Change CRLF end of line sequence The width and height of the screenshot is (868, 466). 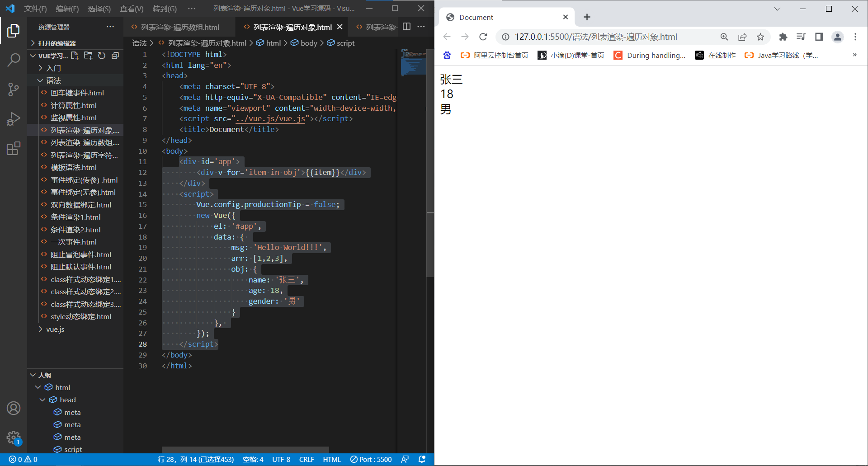(x=307, y=459)
